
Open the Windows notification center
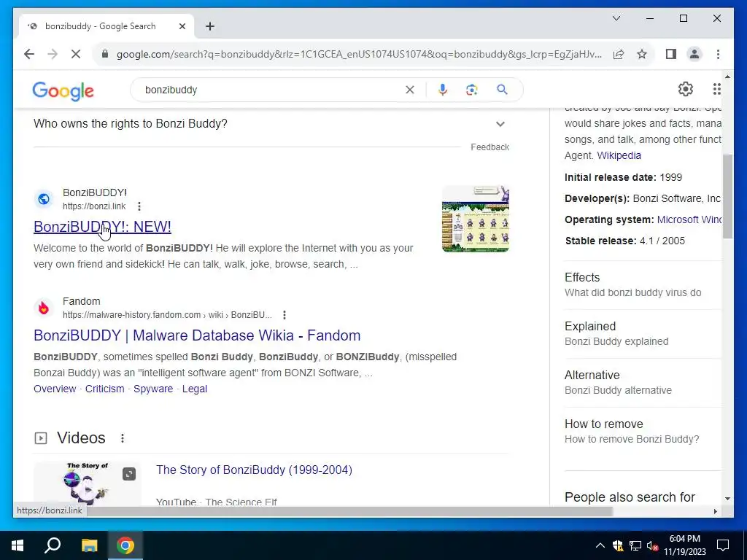click(723, 545)
